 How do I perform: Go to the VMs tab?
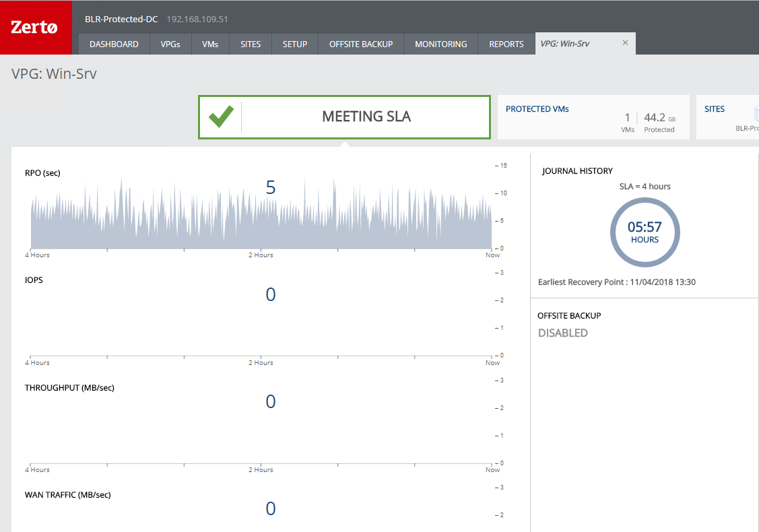click(x=210, y=44)
